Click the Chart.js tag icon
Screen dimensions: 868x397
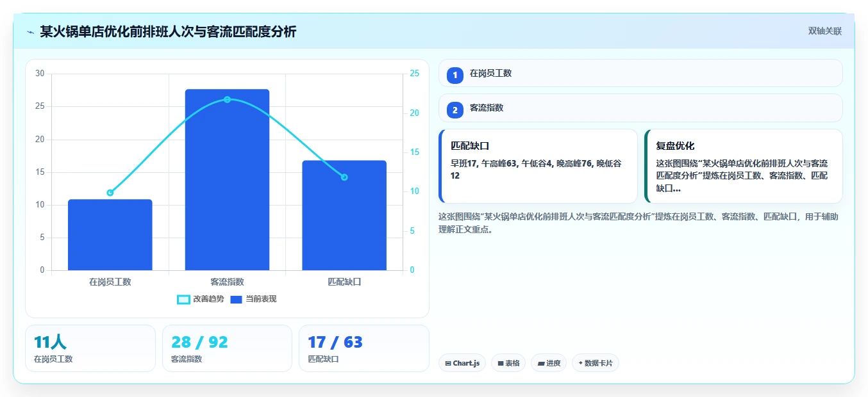(448, 364)
